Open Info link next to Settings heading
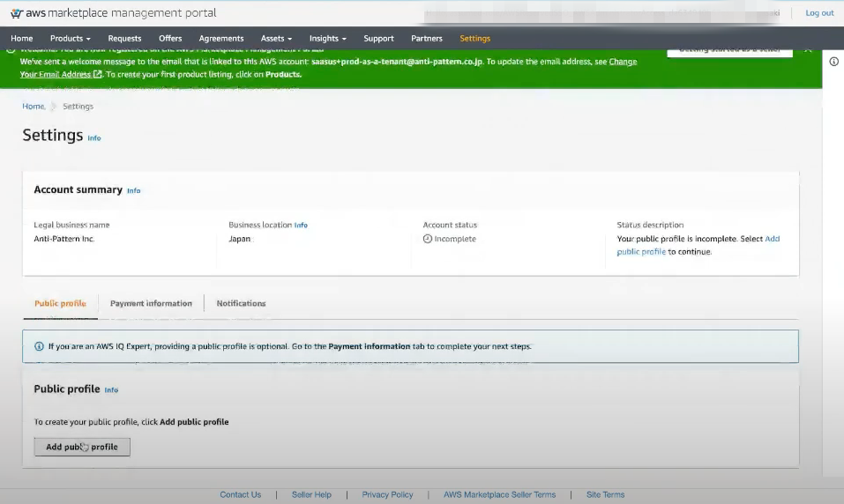The image size is (844, 504). coord(94,138)
